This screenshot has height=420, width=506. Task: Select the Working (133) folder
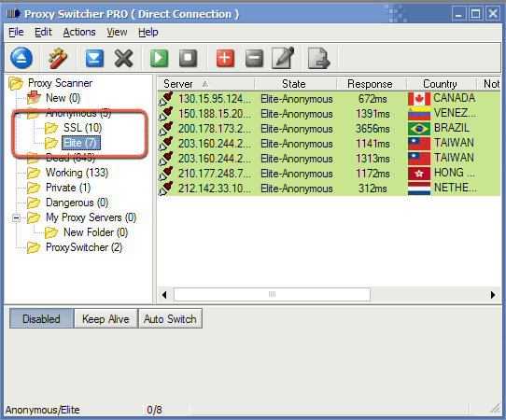(77, 173)
